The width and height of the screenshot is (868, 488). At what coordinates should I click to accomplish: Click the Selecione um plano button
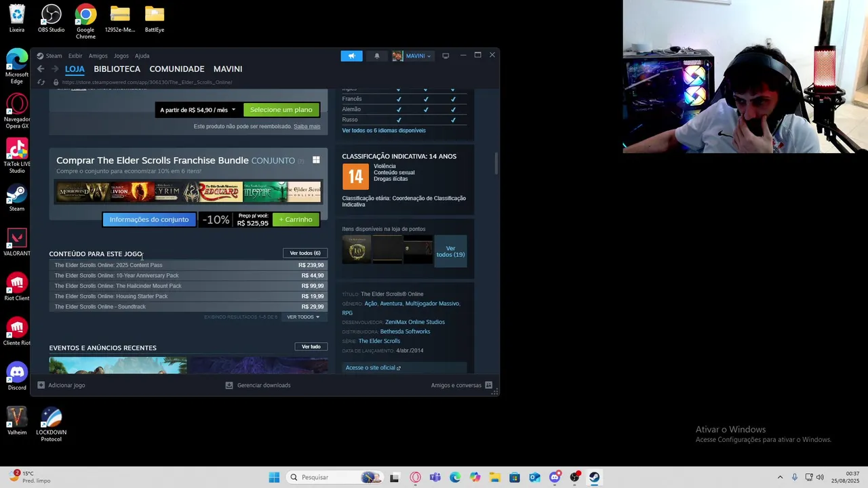pyautogui.click(x=281, y=110)
